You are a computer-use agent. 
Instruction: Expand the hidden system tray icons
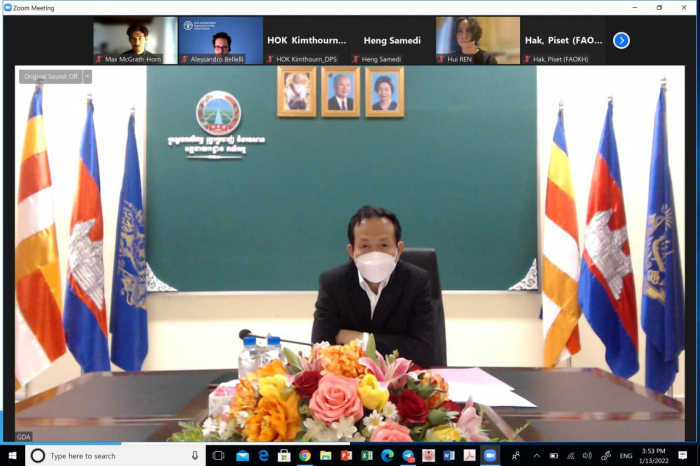point(536,456)
